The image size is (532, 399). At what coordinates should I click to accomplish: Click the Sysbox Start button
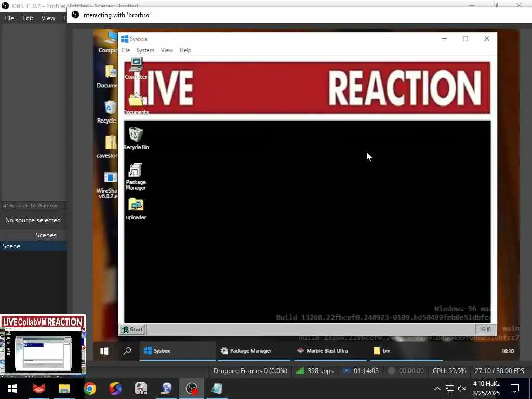point(132,329)
